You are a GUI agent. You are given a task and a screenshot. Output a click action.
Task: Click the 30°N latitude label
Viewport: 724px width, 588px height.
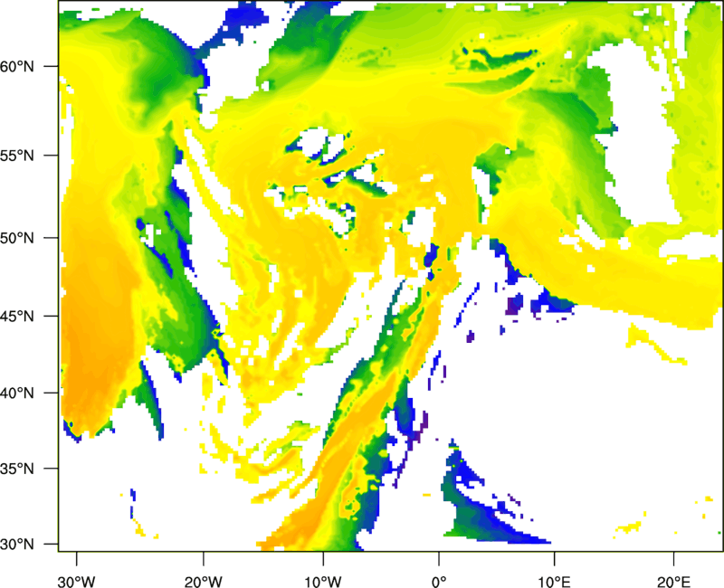coord(17,545)
